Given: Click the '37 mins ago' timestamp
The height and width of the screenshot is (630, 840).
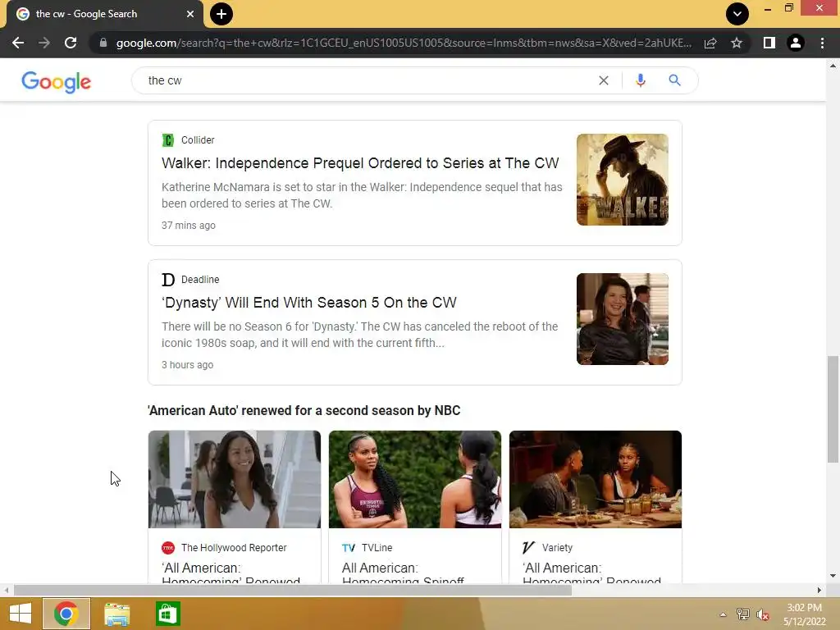Looking at the screenshot, I should (189, 226).
